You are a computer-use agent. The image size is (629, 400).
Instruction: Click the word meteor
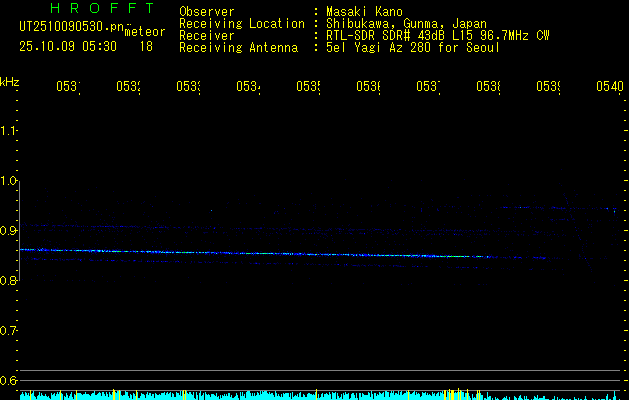145,32
